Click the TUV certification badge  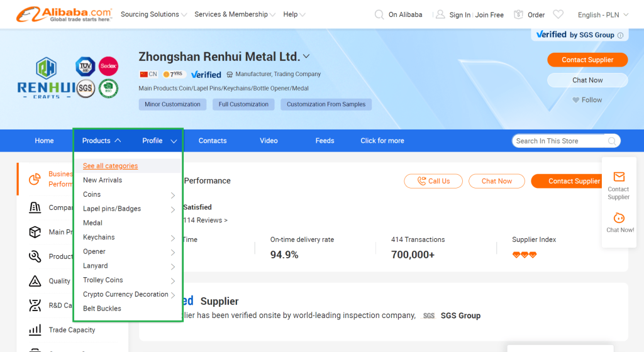point(86,66)
